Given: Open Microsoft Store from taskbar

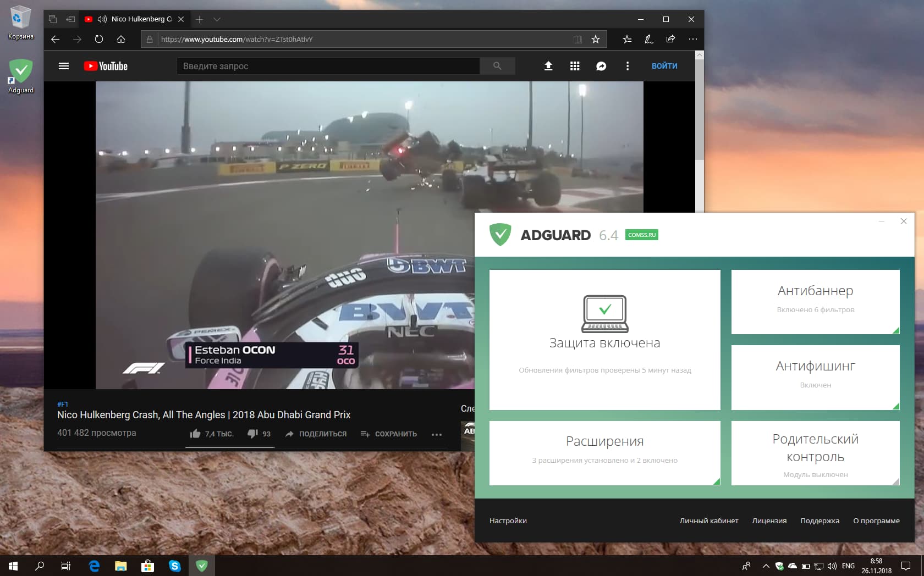Looking at the screenshot, I should [147, 566].
